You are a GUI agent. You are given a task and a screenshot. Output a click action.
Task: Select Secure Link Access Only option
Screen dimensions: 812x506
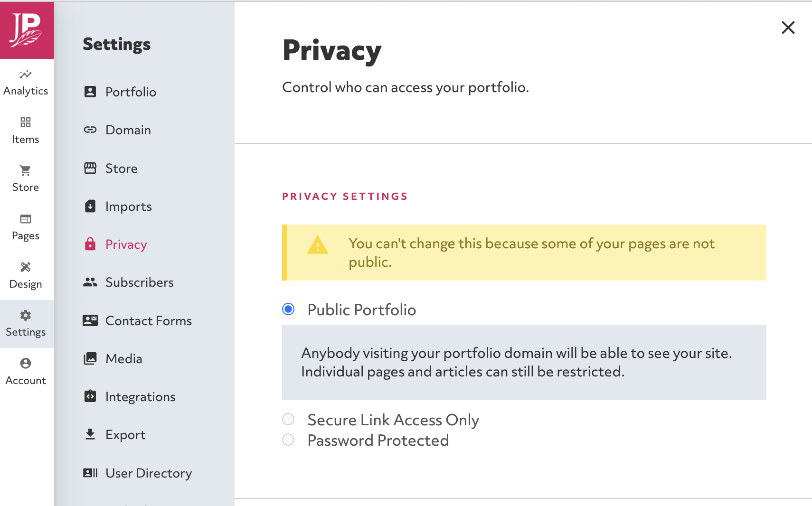288,419
